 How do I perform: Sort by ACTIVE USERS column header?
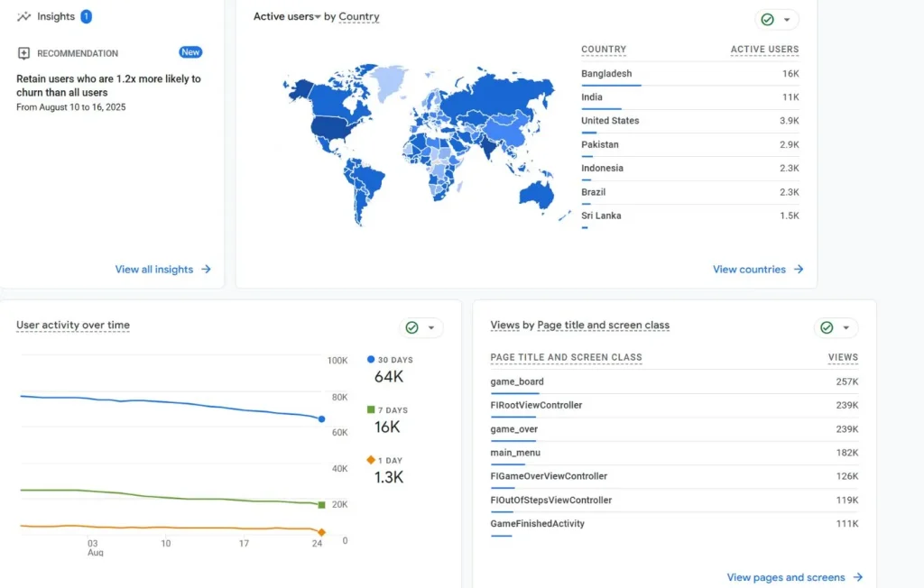[764, 50]
